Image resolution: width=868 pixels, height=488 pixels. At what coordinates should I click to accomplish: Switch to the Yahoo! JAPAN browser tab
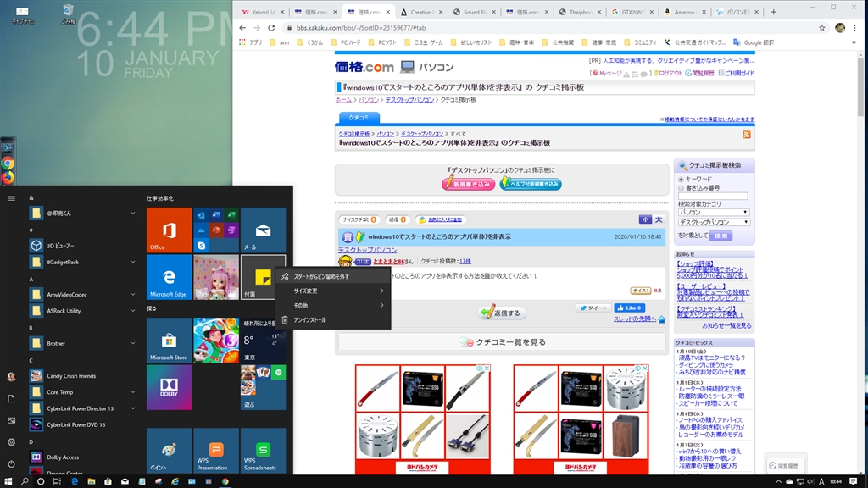coord(263,12)
